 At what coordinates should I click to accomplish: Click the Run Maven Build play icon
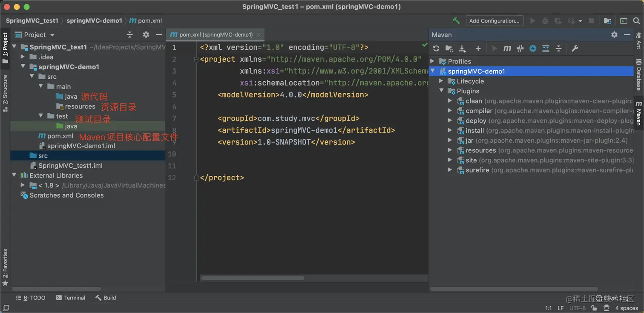(494, 49)
